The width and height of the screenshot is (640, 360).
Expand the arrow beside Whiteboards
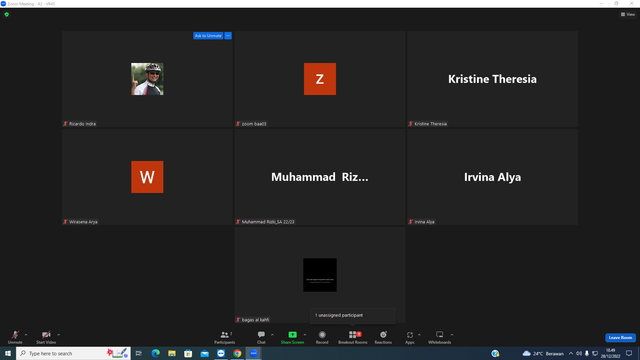point(452,335)
